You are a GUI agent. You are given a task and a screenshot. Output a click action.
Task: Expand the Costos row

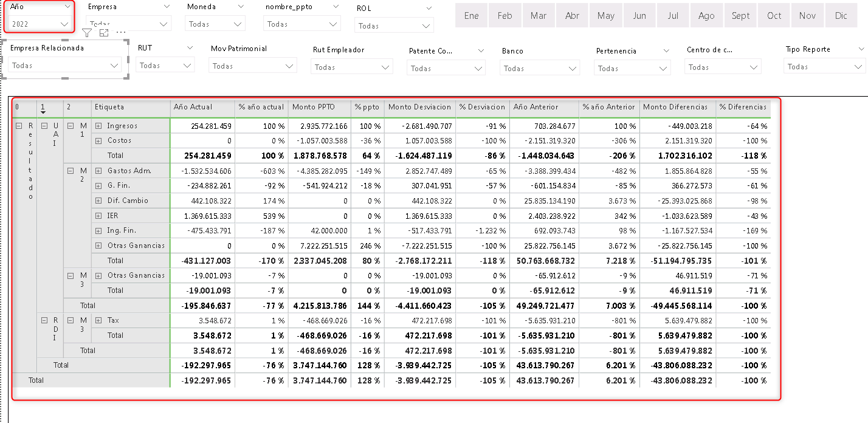click(x=98, y=140)
